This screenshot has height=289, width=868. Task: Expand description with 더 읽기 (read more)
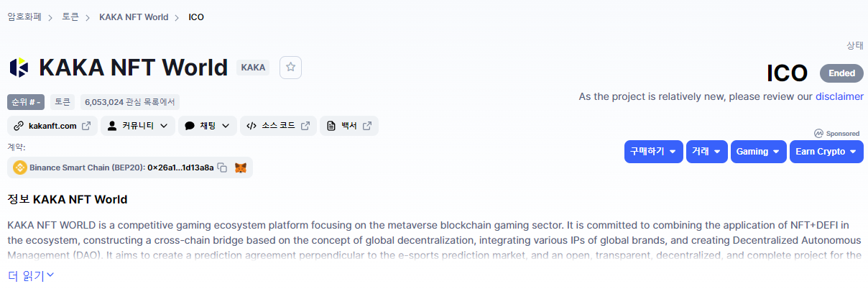tap(31, 275)
